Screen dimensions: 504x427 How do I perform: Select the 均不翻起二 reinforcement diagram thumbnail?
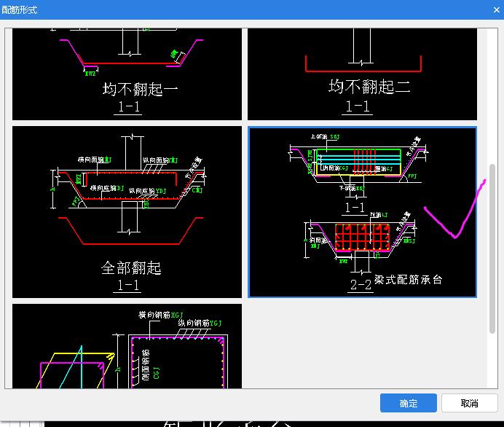362,74
